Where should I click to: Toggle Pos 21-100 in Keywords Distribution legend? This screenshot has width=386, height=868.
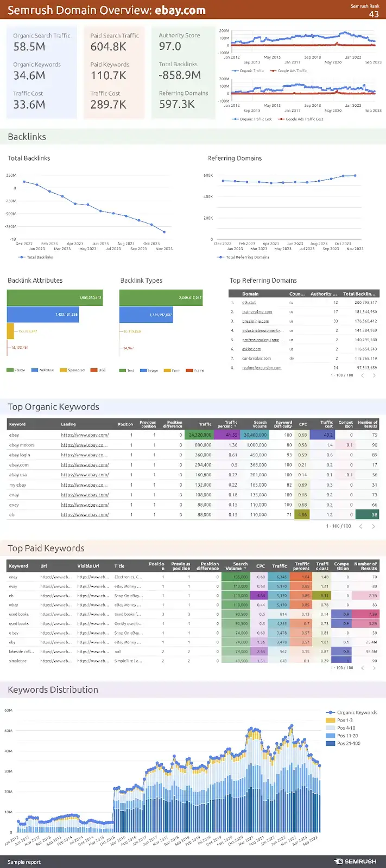click(x=343, y=743)
